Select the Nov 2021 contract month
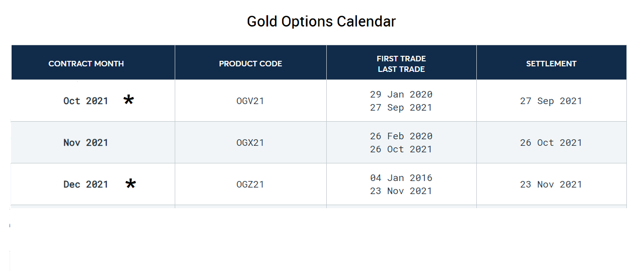Screen dimensions: 644x271 [86, 143]
